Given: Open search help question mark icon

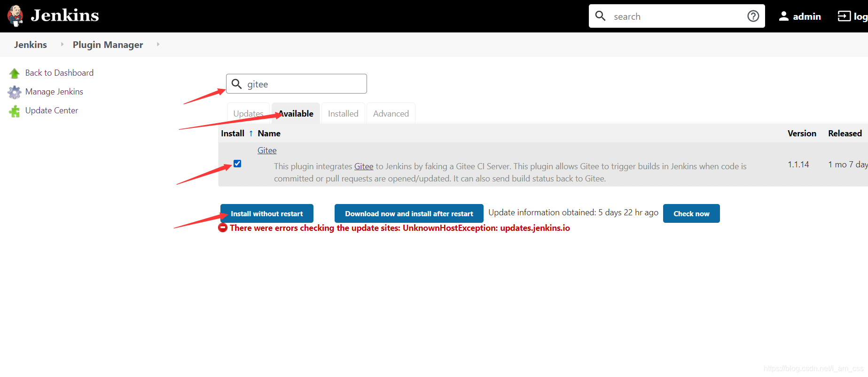Looking at the screenshot, I should tap(753, 16).
